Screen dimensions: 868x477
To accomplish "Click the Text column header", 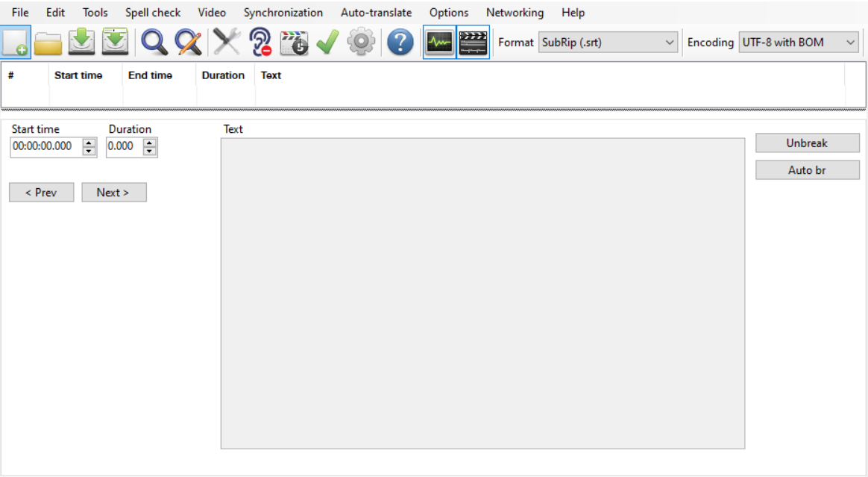I will coord(550,75).
